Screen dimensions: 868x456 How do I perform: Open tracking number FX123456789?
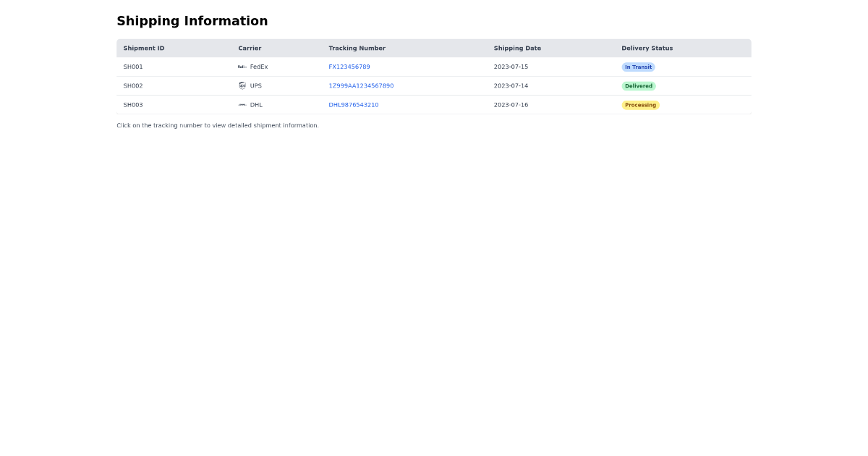(x=349, y=67)
